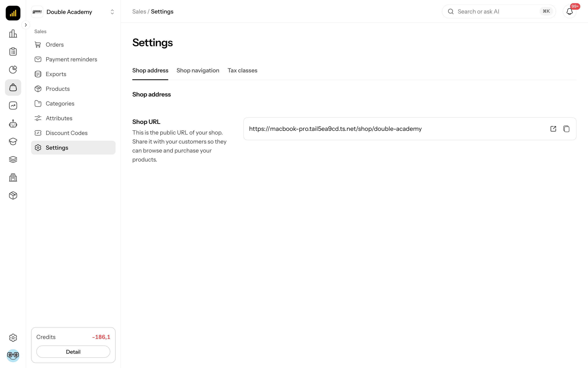
Task: Open the pie chart reports icon
Action: pyautogui.click(x=13, y=70)
